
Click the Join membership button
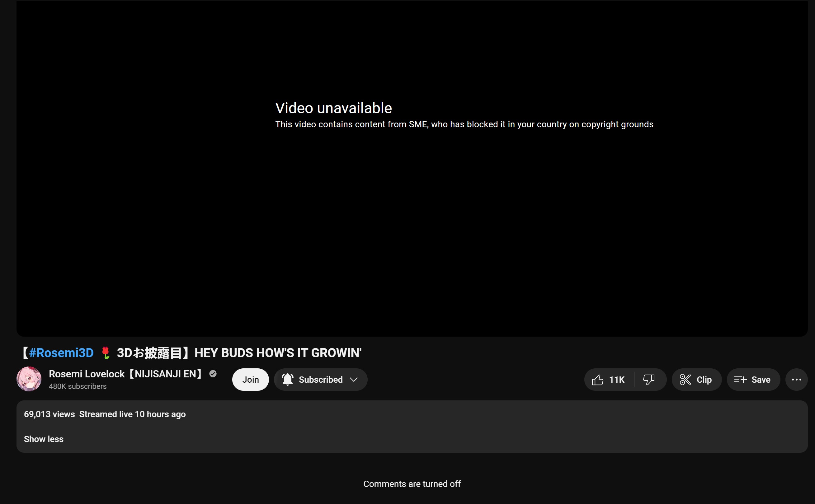[250, 380]
